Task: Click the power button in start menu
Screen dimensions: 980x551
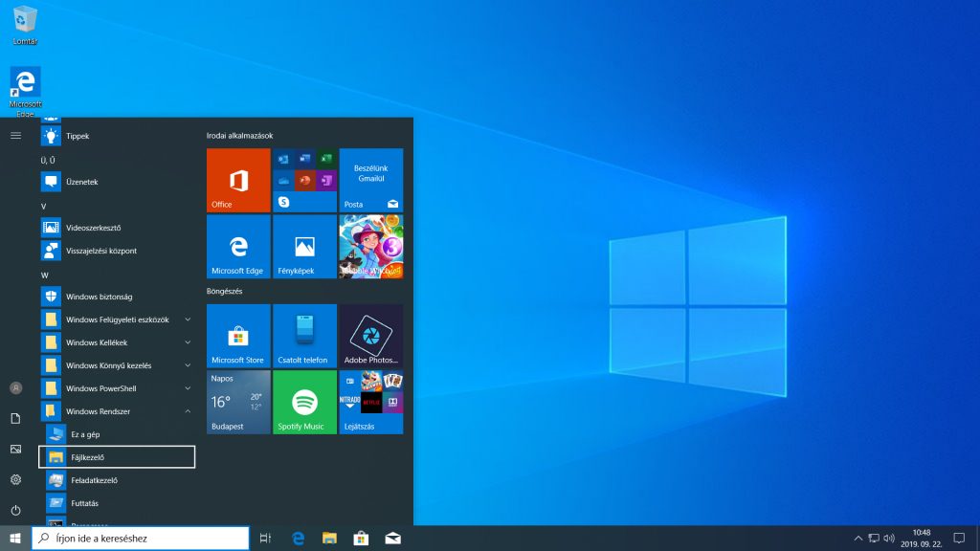Action: click(x=15, y=511)
